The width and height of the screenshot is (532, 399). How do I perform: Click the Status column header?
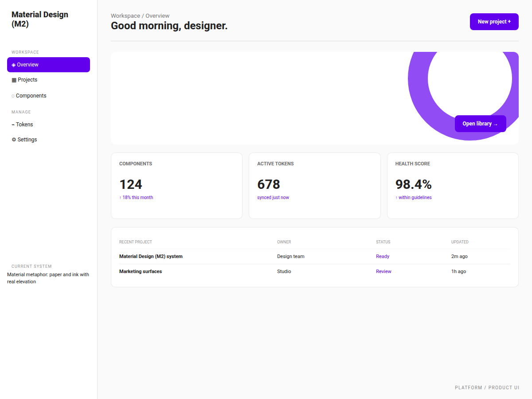coord(383,242)
